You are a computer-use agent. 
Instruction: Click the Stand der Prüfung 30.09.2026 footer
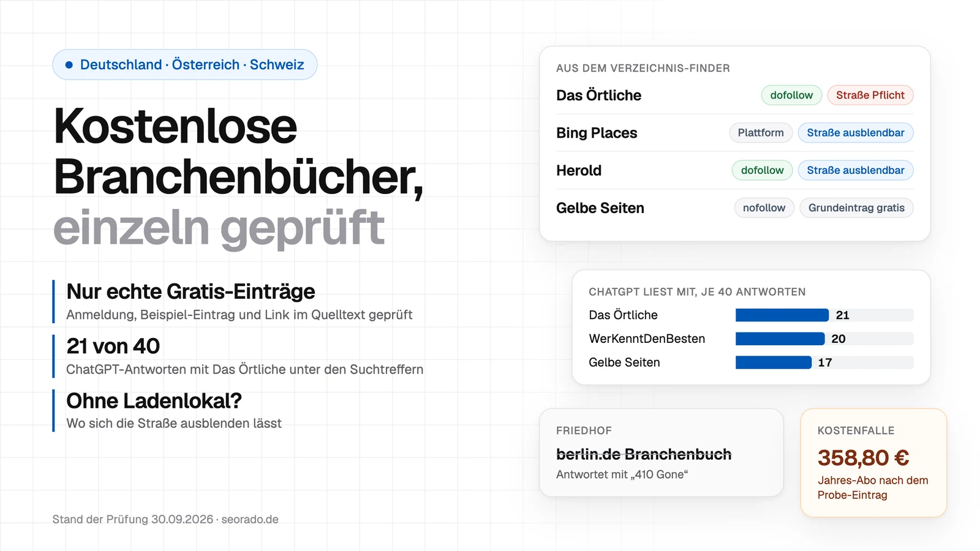click(165, 519)
